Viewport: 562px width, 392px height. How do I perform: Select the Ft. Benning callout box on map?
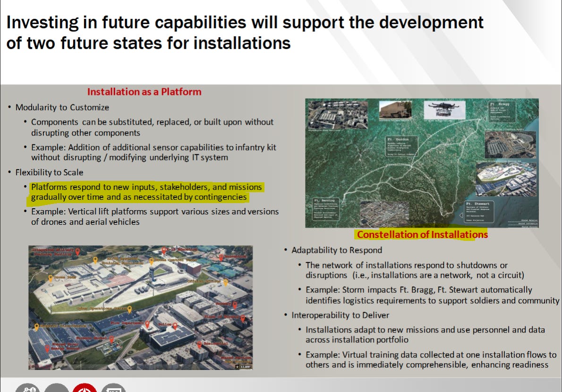326,209
